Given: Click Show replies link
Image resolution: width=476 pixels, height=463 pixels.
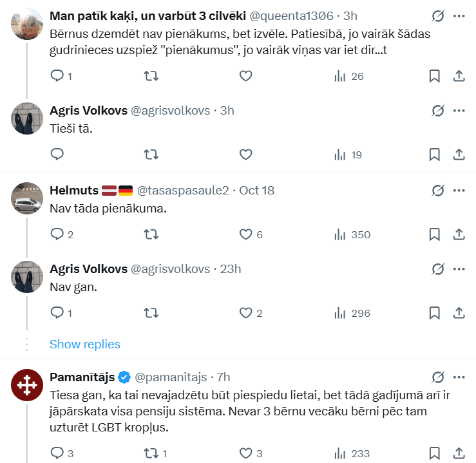Looking at the screenshot, I should [x=85, y=344].
